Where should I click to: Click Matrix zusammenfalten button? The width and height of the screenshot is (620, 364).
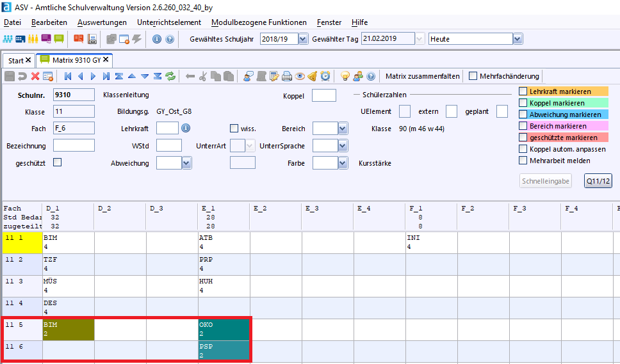coord(422,76)
